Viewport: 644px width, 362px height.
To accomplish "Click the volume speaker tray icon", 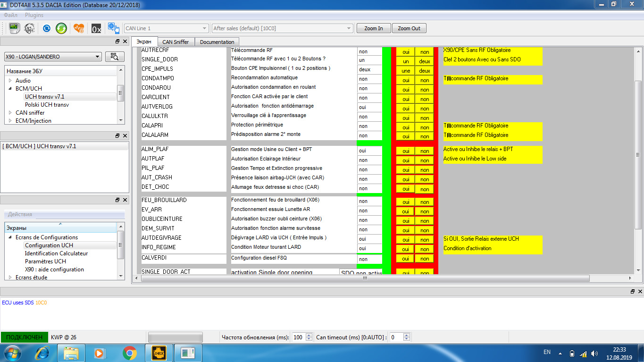I will (594, 353).
